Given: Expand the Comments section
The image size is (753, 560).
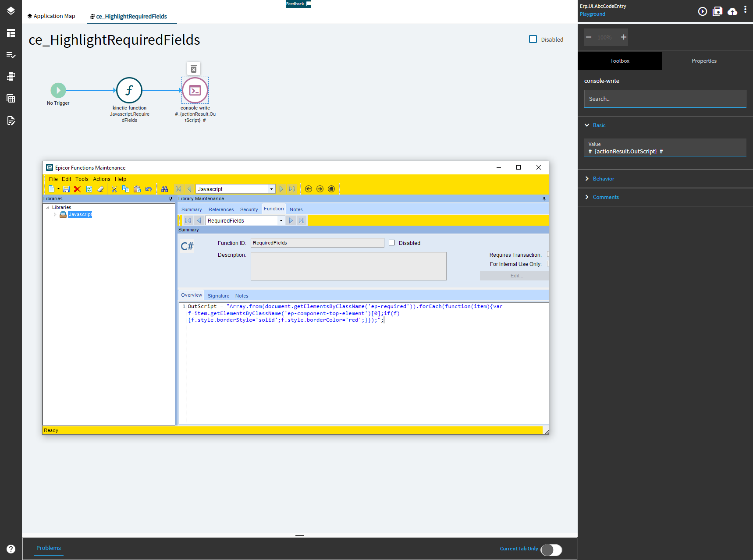Looking at the screenshot, I should pyautogui.click(x=587, y=197).
